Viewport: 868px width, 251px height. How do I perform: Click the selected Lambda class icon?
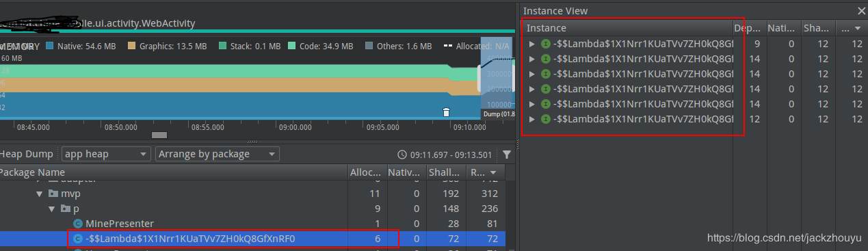[x=78, y=239]
